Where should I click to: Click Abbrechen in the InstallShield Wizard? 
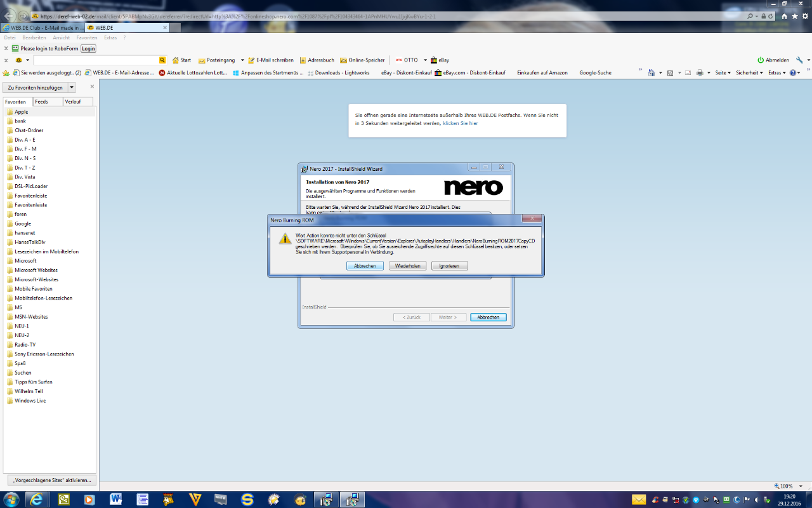(x=488, y=317)
